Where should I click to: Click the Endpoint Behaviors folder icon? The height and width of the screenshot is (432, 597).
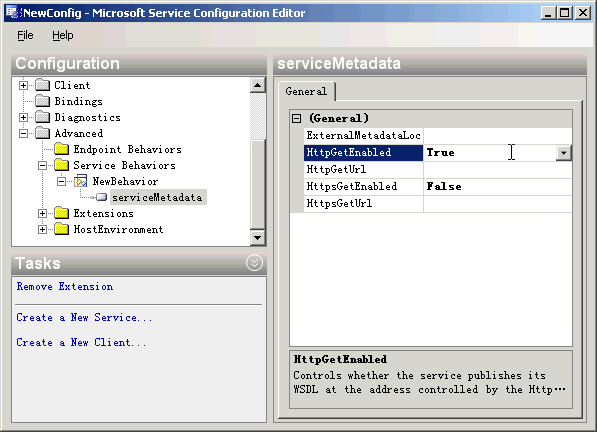pyautogui.click(x=62, y=149)
